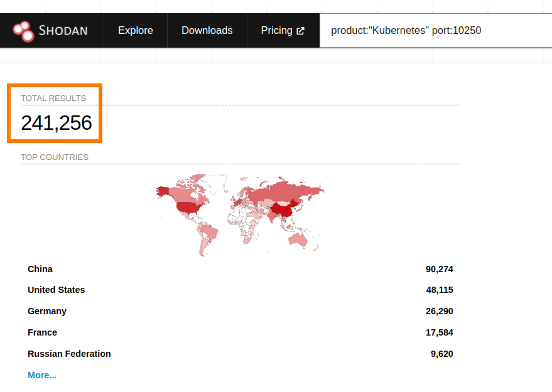The height and width of the screenshot is (392, 552).
Task: Click the SHODAN wordmark text
Action: 63,31
